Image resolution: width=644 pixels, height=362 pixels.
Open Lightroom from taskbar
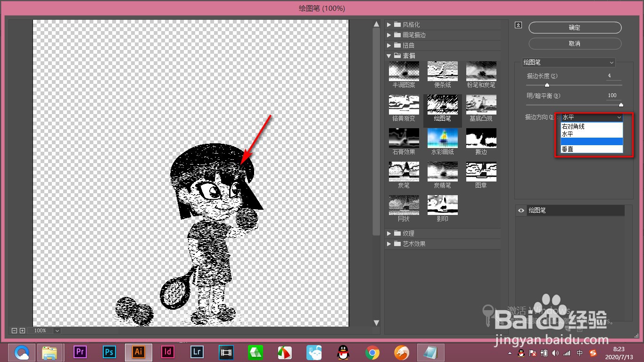tap(197, 352)
